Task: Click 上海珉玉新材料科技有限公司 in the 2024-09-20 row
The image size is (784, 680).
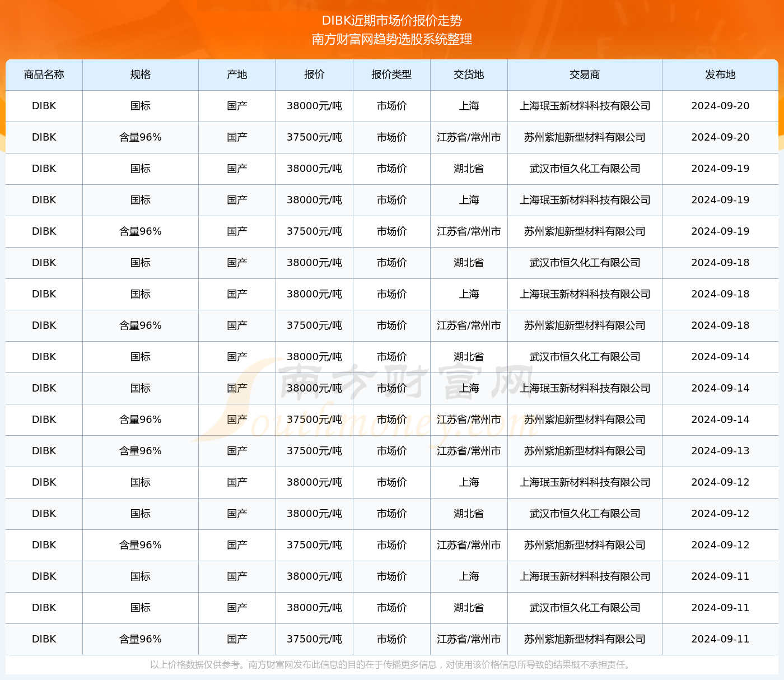Action: pos(585,106)
